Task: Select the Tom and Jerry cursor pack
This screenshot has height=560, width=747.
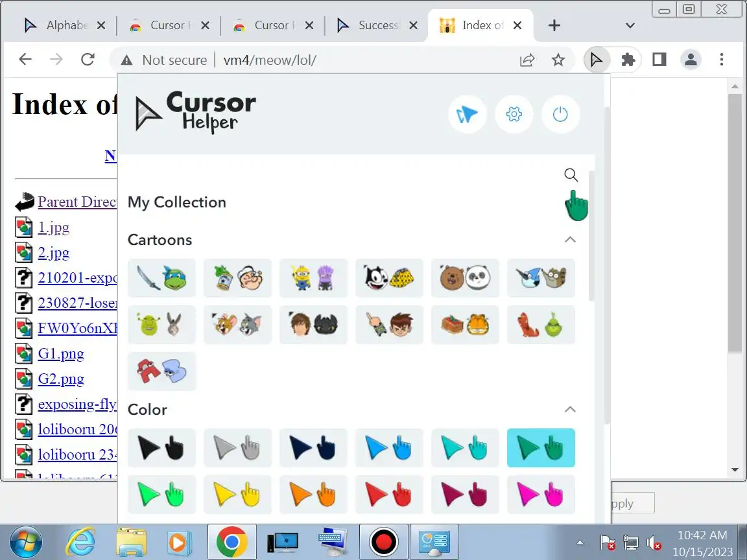Action: [x=237, y=325]
